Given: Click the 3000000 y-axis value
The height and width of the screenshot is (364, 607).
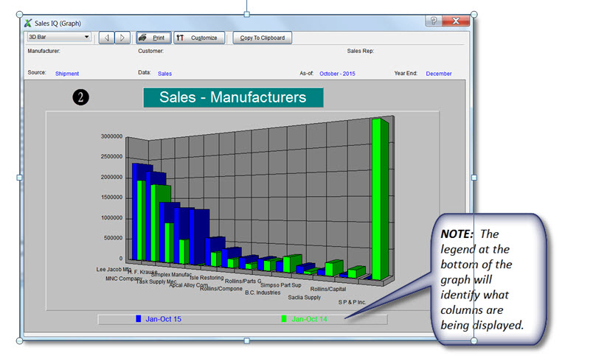Looking at the screenshot, I should click(111, 136).
